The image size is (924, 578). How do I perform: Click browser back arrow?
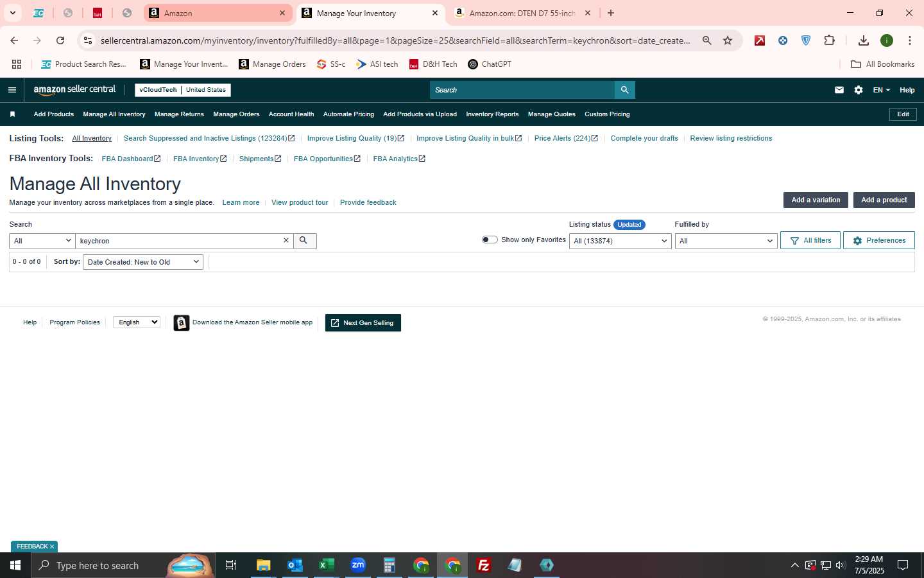coord(14,40)
